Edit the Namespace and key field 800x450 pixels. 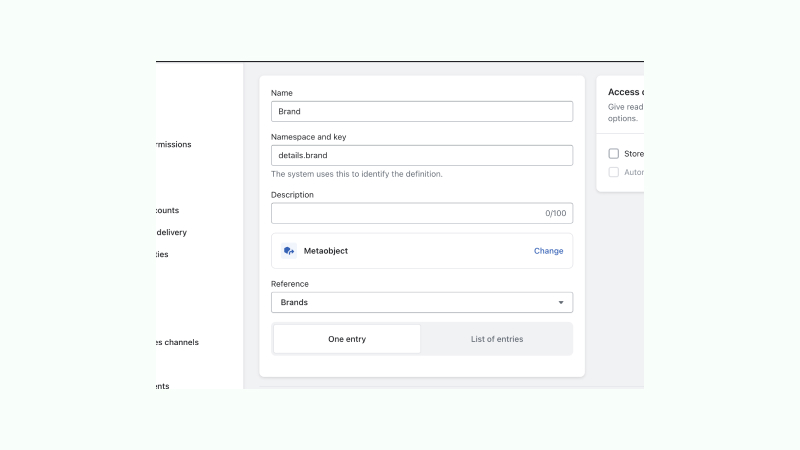click(x=421, y=155)
